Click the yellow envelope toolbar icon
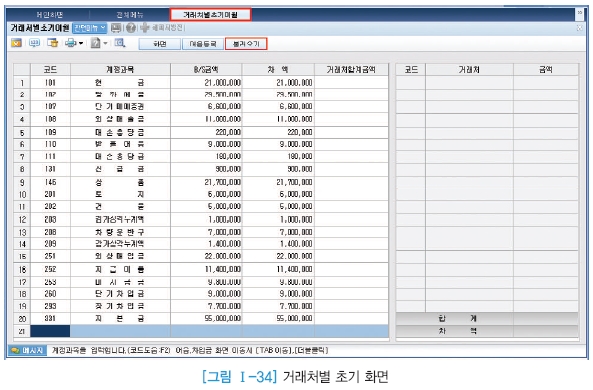 pyautogui.click(x=16, y=44)
